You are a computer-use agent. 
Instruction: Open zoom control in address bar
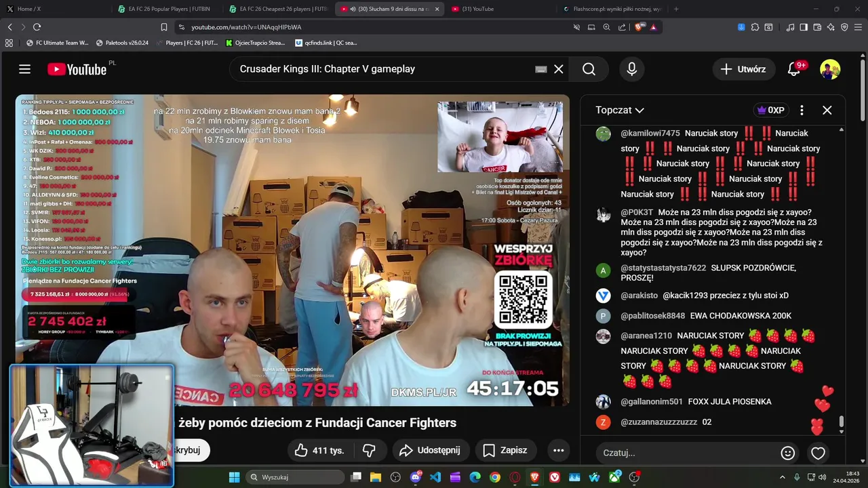pyautogui.click(x=606, y=27)
